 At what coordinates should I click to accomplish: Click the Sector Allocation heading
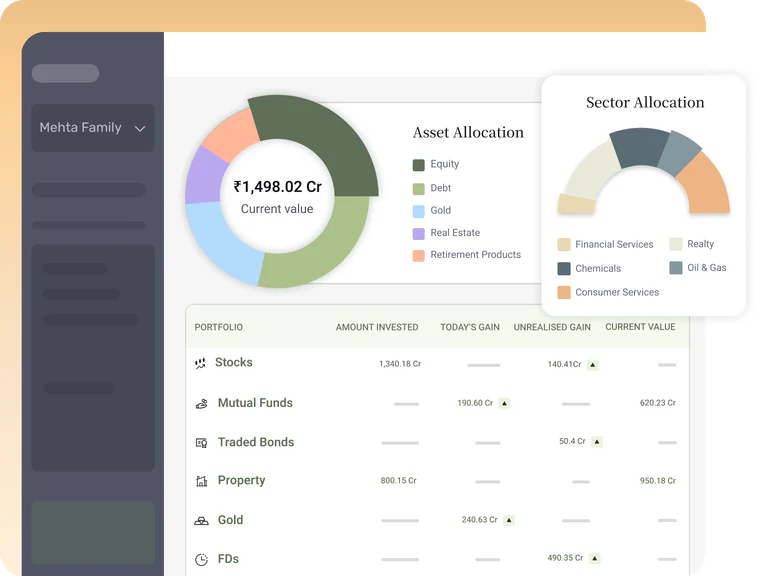point(645,102)
